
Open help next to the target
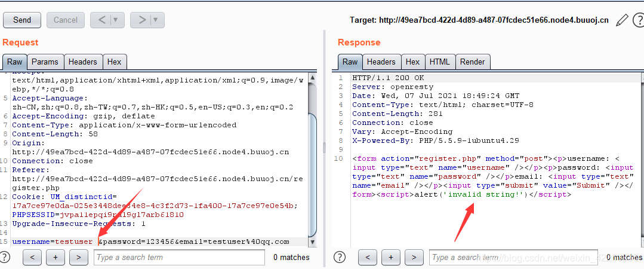pos(639,20)
